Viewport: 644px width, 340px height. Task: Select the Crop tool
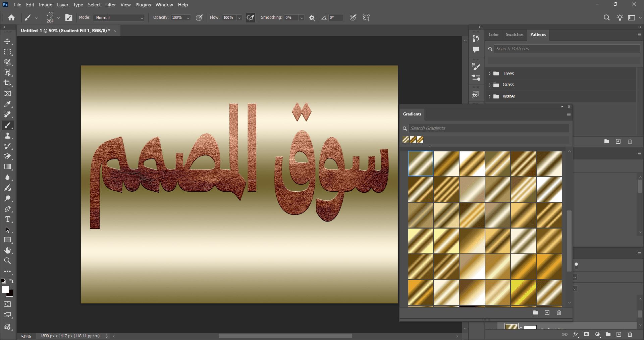7,83
